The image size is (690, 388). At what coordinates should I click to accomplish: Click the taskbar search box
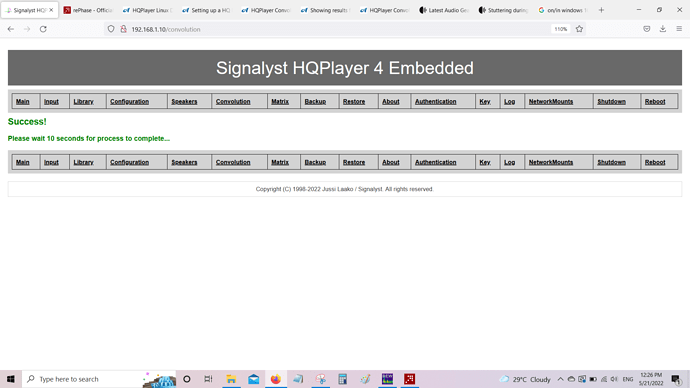tap(99, 379)
